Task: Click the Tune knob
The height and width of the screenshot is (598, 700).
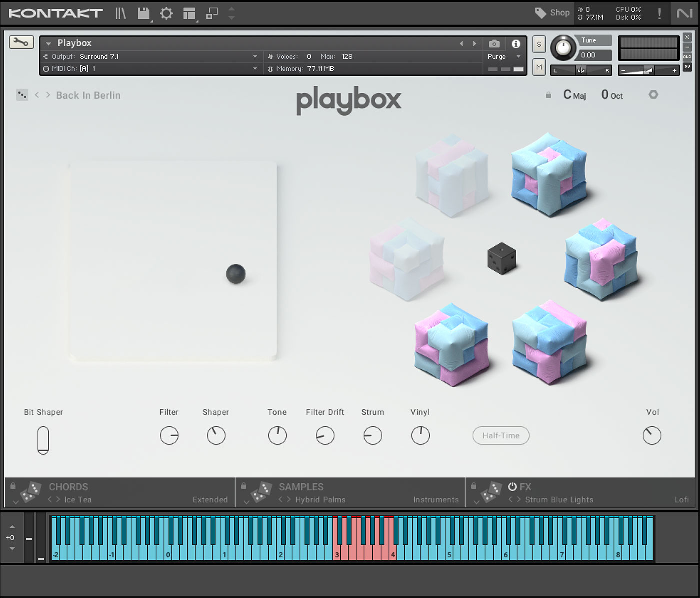Action: [563, 48]
